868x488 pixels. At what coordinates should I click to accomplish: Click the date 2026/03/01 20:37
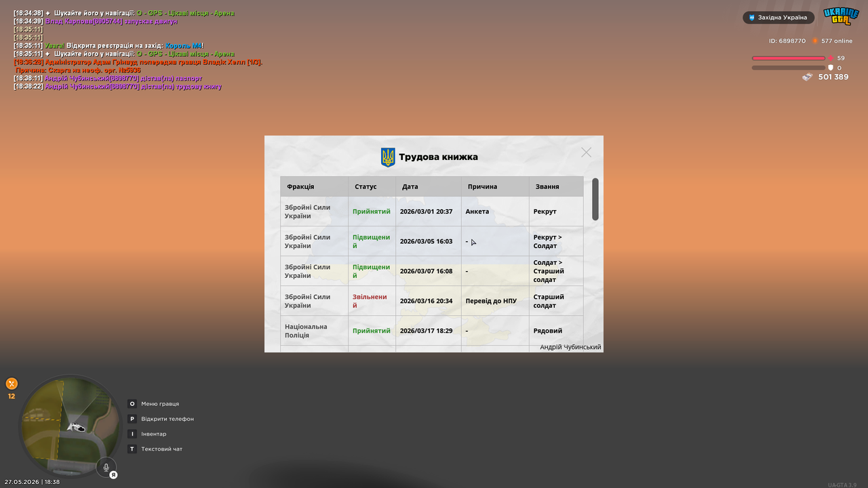click(x=426, y=211)
